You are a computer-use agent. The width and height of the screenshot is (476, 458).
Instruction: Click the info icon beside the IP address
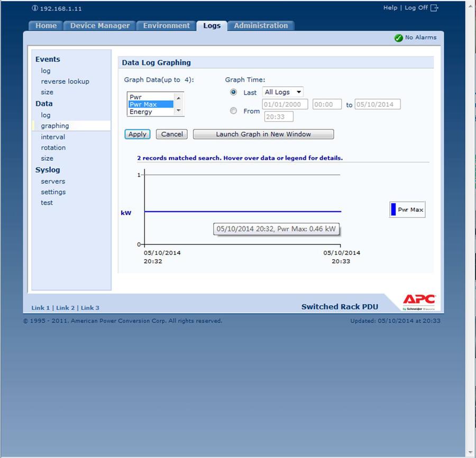coord(35,8)
